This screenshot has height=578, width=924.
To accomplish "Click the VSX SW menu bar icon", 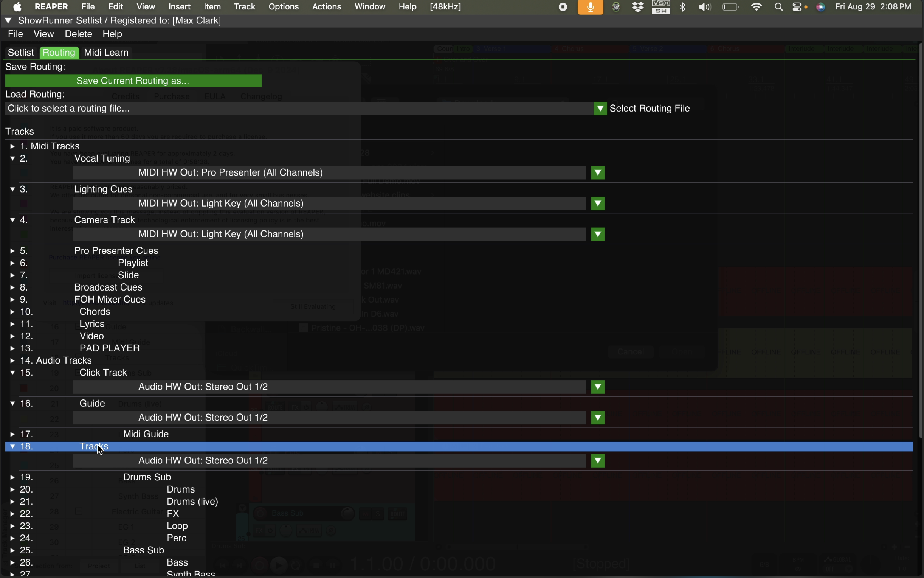I will [660, 7].
